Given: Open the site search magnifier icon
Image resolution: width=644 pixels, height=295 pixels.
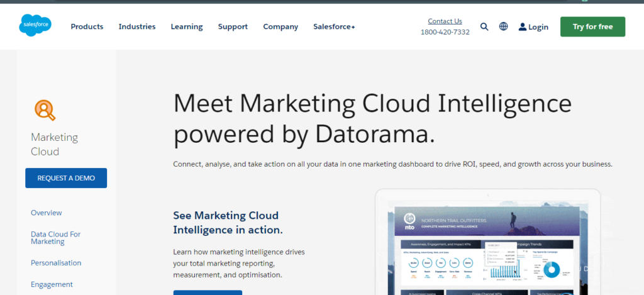Looking at the screenshot, I should click(x=484, y=26).
